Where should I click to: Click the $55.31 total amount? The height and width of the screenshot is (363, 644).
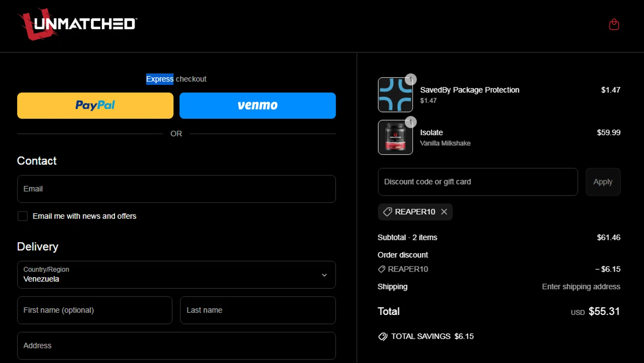pos(604,312)
